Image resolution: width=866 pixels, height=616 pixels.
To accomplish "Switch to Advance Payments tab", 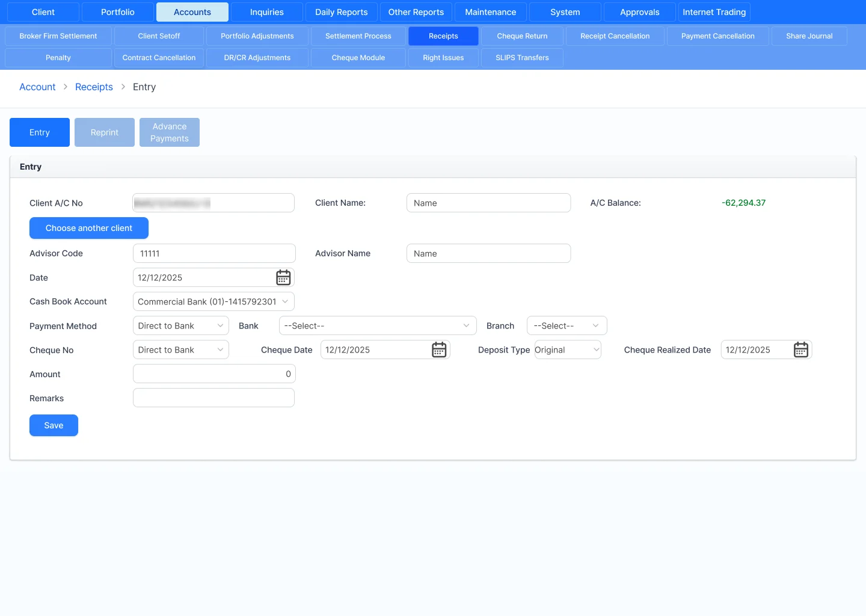I will (170, 132).
